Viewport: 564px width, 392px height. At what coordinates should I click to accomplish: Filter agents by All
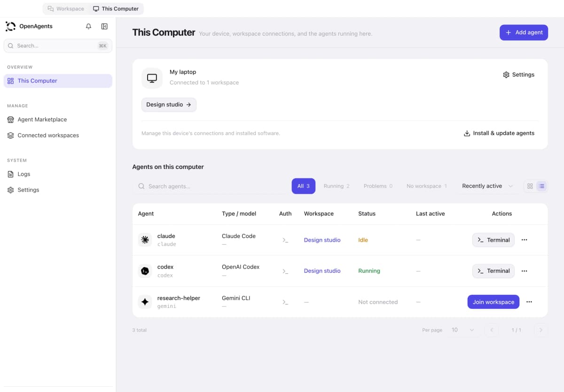(x=303, y=186)
